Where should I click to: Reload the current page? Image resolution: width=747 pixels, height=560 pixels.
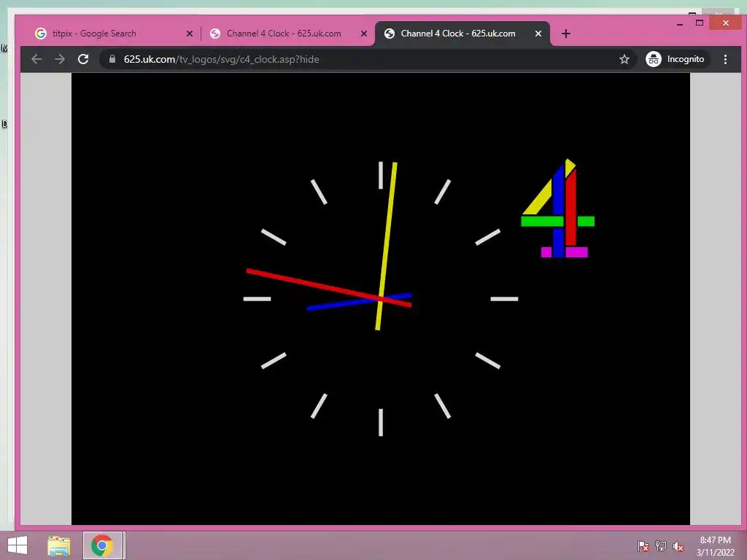click(83, 59)
